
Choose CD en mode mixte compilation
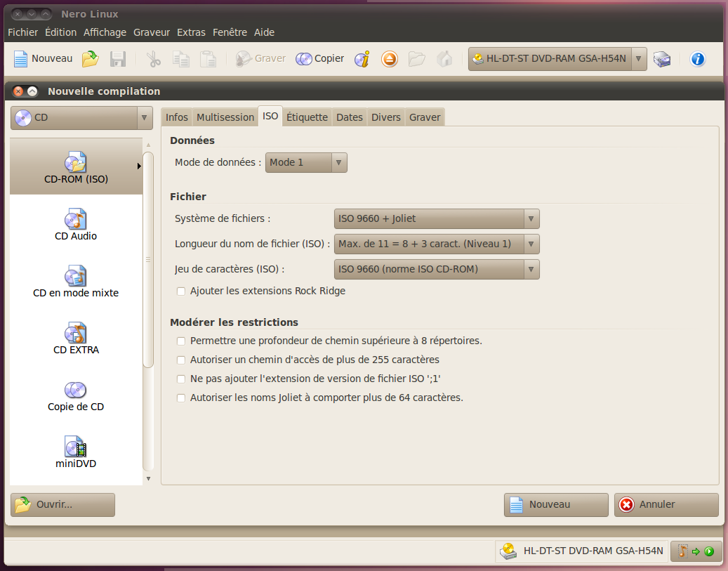tap(76, 281)
